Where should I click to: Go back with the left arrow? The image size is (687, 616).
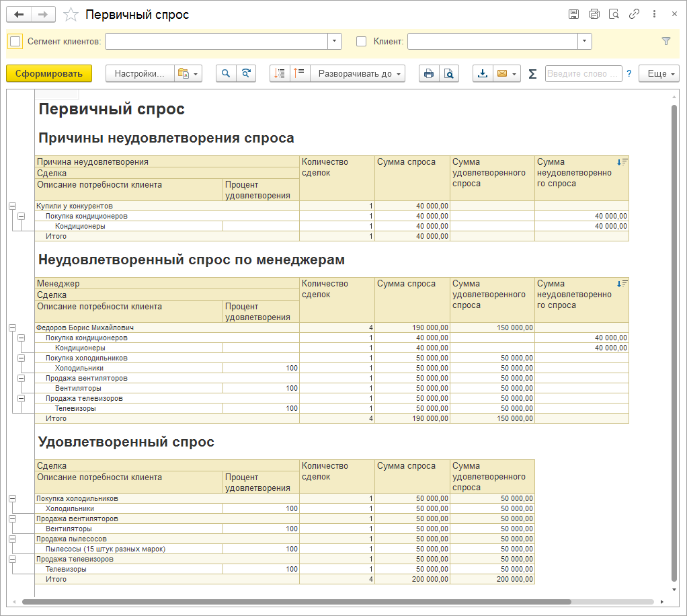click(19, 15)
